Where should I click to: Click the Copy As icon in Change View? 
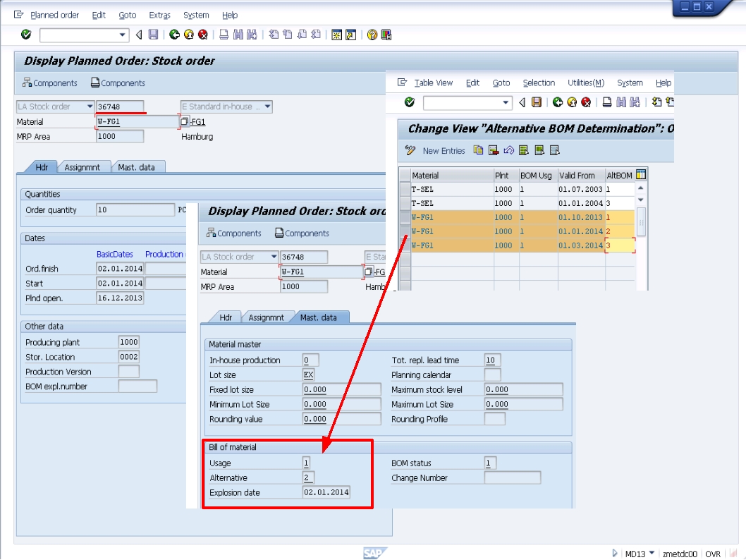477,150
